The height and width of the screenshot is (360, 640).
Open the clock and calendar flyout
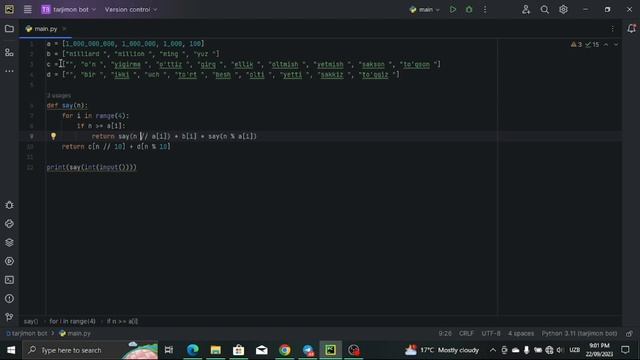[x=599, y=350]
